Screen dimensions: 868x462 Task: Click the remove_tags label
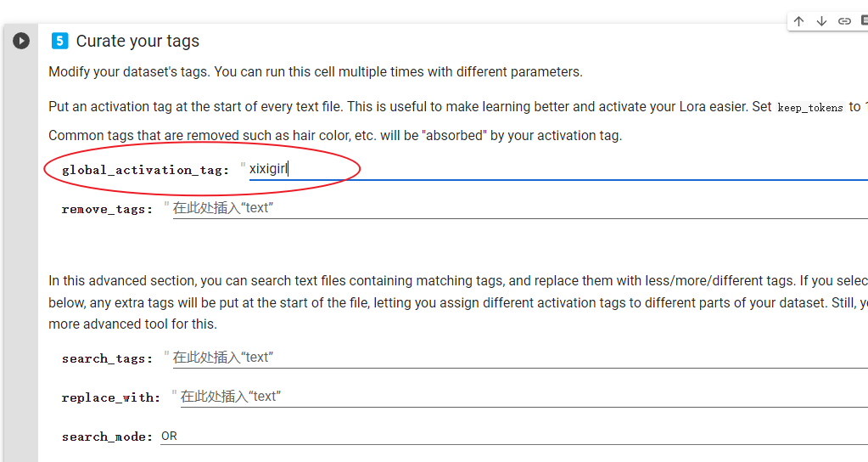[108, 210]
